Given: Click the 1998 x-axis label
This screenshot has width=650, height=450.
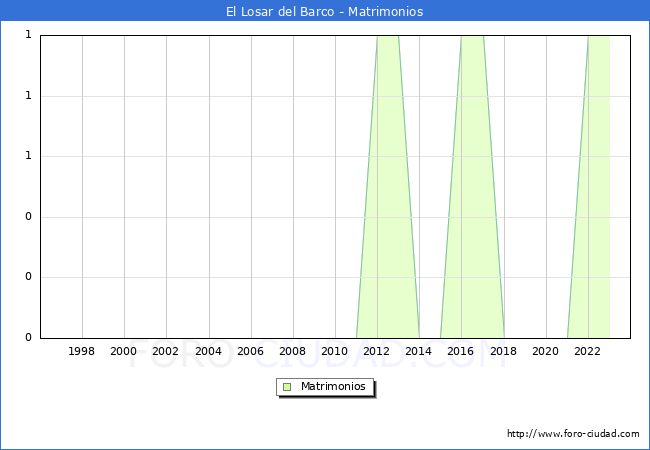Looking at the screenshot, I should 81,351.
